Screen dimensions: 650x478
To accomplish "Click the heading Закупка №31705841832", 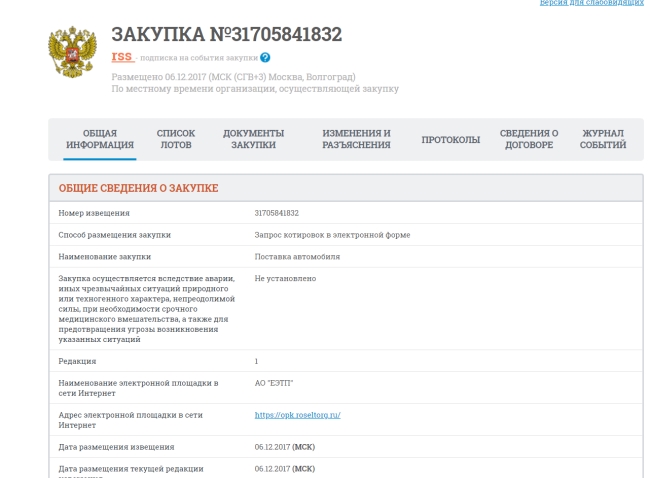I will [x=227, y=34].
